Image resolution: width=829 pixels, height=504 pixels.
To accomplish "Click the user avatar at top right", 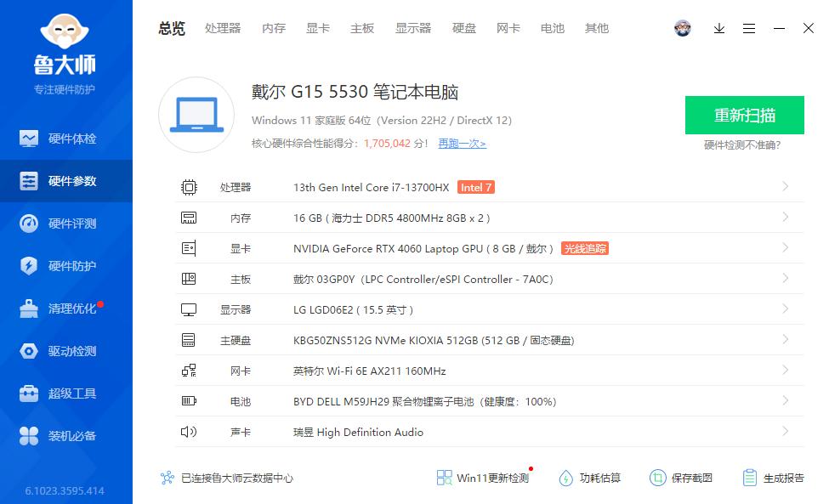I will (683, 28).
